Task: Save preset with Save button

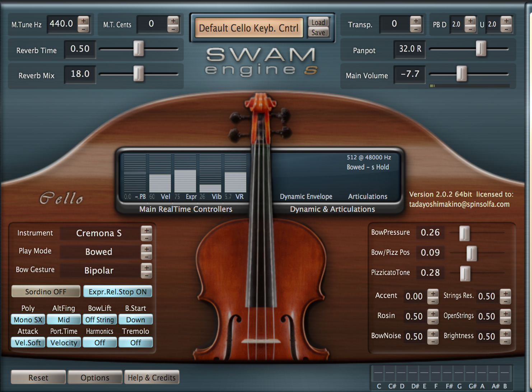Action: tap(318, 32)
